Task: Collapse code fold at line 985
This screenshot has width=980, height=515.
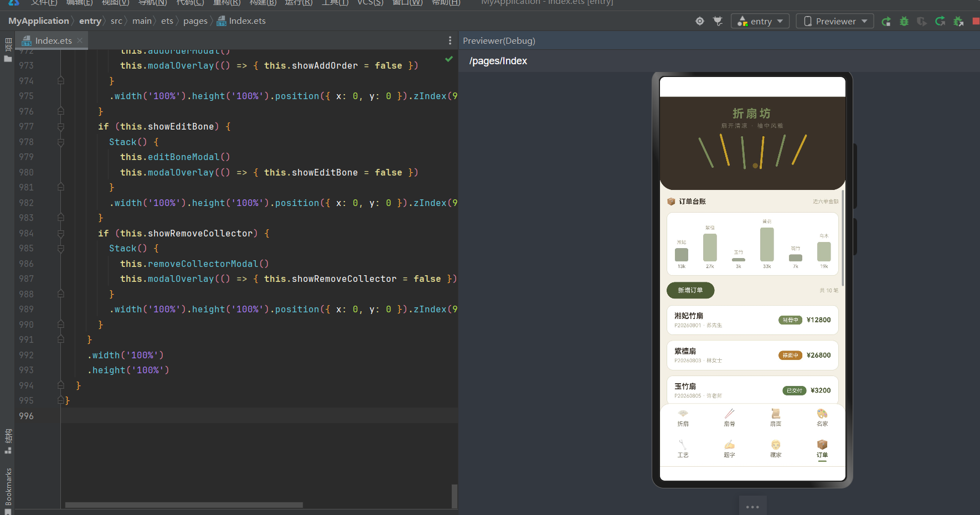Action: (x=61, y=249)
